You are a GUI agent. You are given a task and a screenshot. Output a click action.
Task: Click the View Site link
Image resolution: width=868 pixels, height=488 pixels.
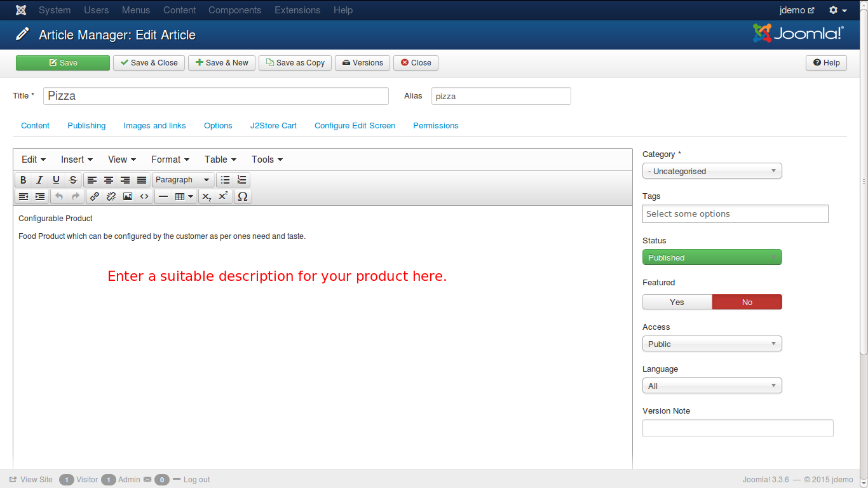(x=31, y=480)
